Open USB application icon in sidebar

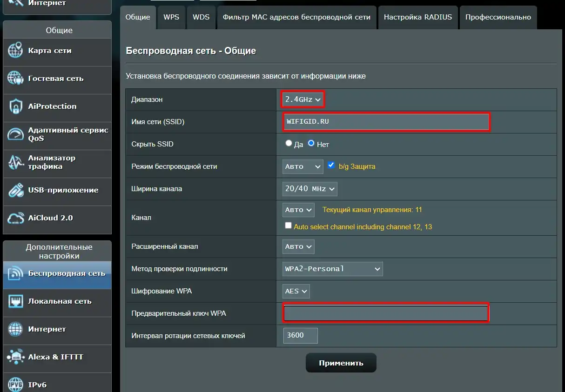(15, 190)
